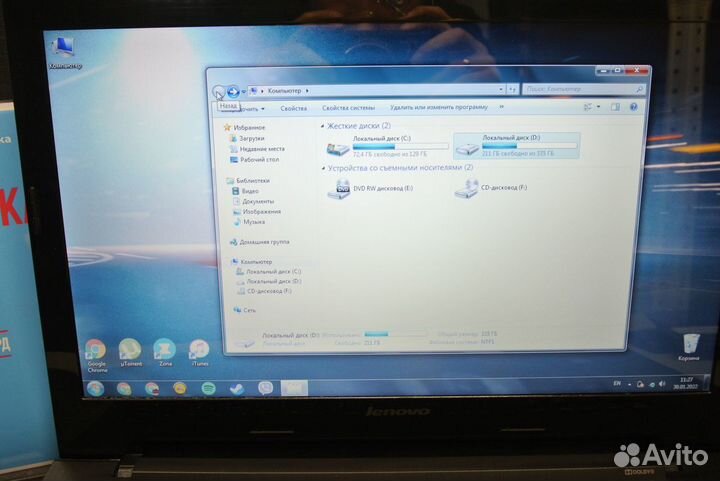
Task: Open Viber from the taskbar
Action: [x=265, y=388]
